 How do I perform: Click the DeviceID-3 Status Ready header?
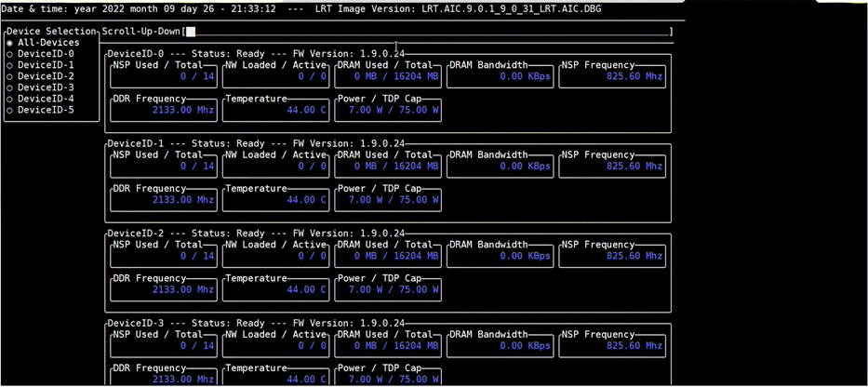point(256,323)
